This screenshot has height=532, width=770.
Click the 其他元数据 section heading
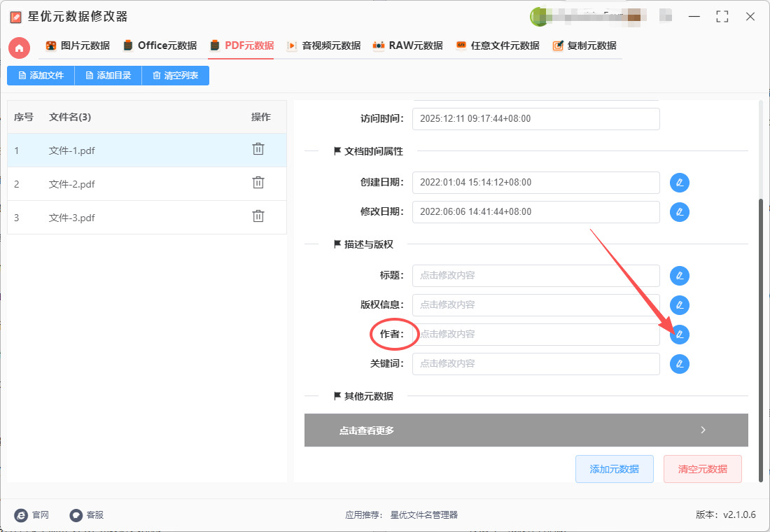(x=363, y=396)
